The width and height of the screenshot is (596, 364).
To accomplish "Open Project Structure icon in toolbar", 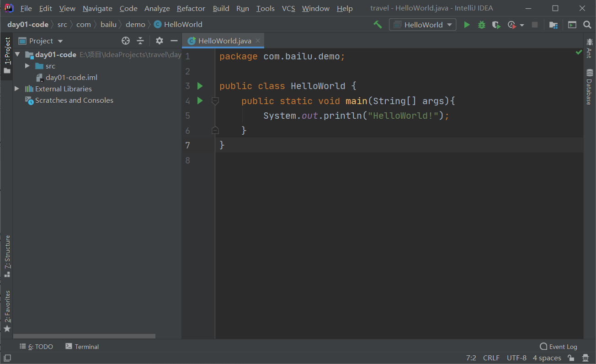I will tap(553, 25).
